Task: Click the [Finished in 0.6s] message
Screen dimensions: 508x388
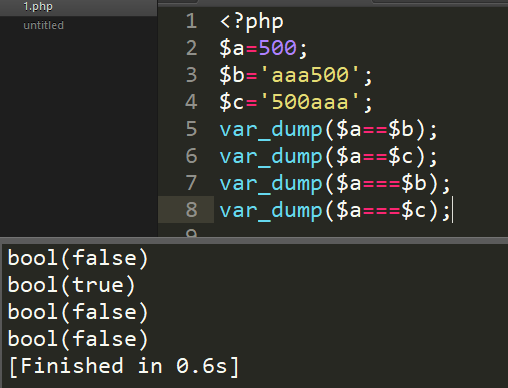Action: click(x=124, y=366)
